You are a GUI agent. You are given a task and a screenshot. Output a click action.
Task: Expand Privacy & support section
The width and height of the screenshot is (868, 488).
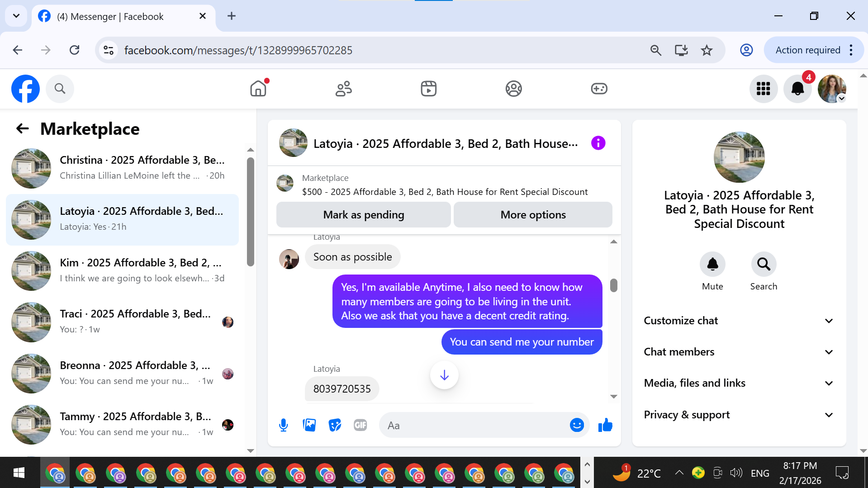click(x=739, y=415)
